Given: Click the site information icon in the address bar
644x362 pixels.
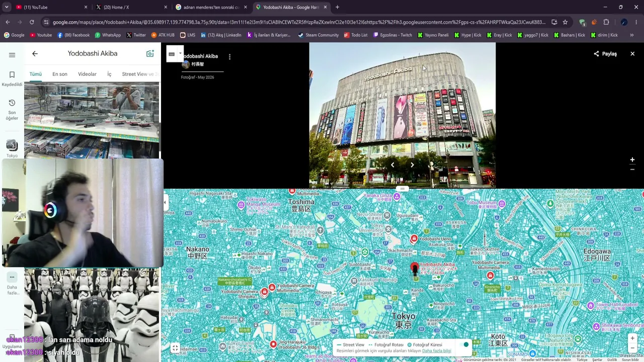Looking at the screenshot, I should (x=46, y=22).
